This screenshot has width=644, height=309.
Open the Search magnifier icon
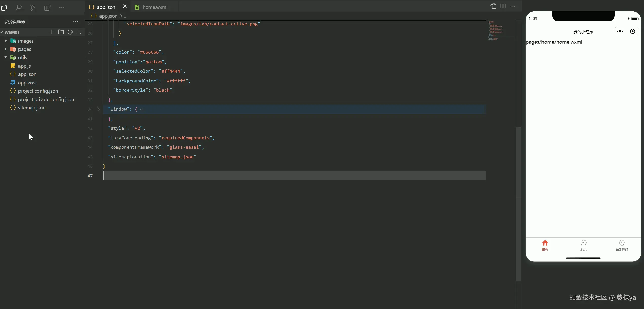coord(18,8)
